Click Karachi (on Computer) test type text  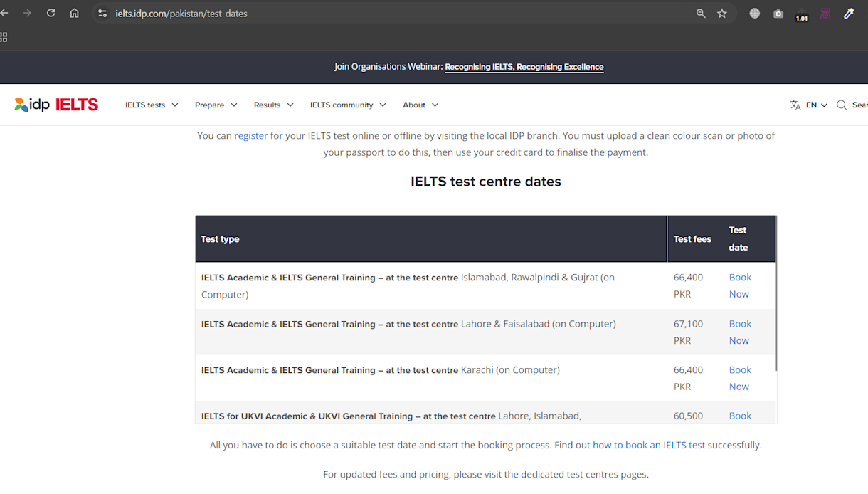click(510, 370)
